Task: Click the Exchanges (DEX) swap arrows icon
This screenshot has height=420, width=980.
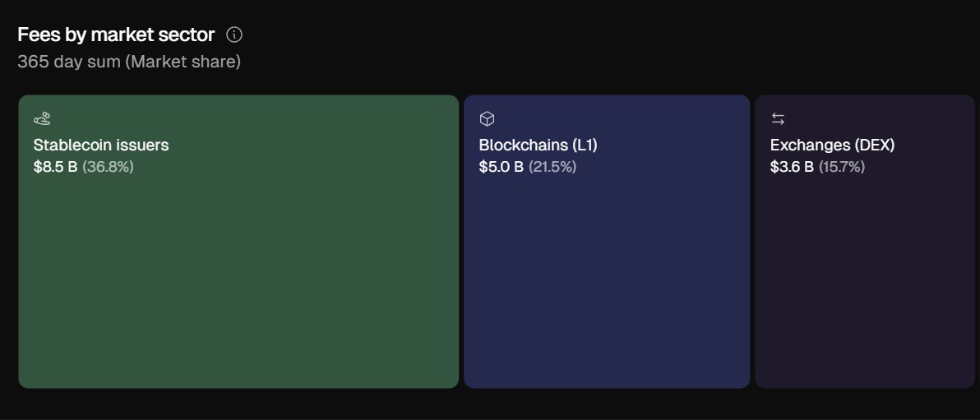Action: tap(778, 119)
